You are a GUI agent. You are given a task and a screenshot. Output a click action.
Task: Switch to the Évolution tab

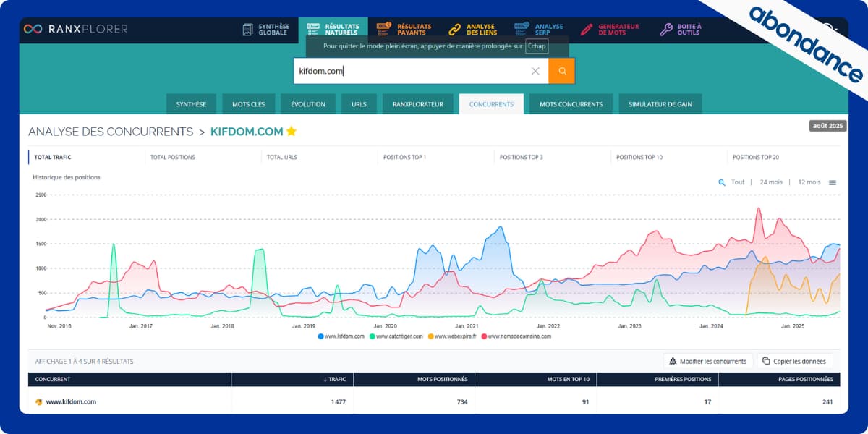[x=308, y=104]
